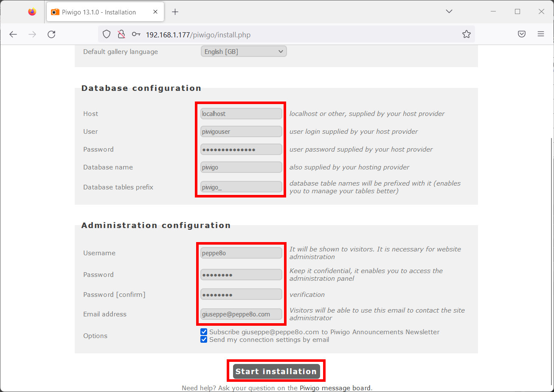Click the Email address field
The image size is (554, 392).
click(x=241, y=314)
